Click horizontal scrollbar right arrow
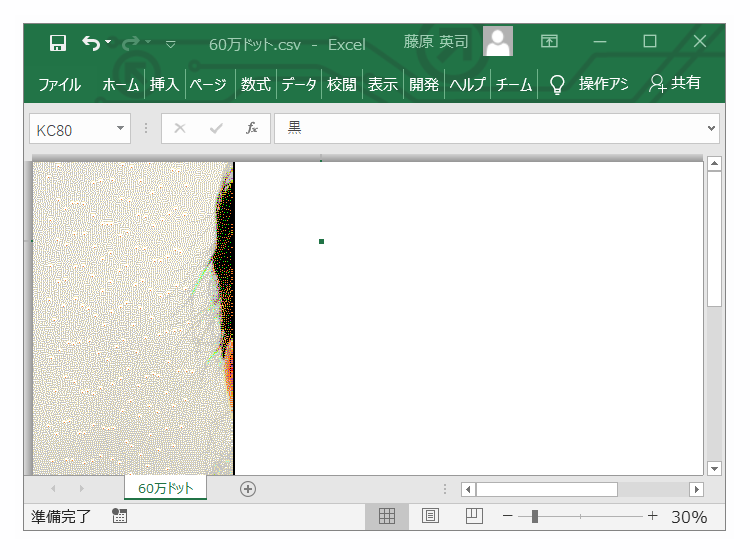The height and width of the screenshot is (560, 750). coord(696,489)
